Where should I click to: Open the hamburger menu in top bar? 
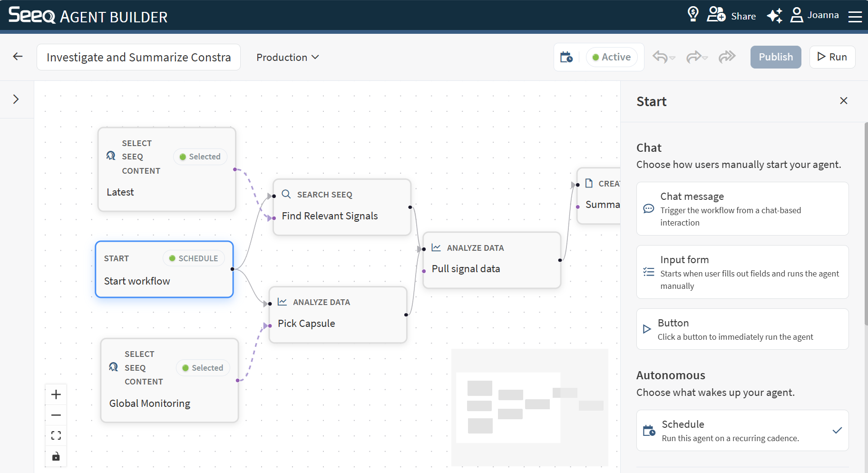click(855, 16)
